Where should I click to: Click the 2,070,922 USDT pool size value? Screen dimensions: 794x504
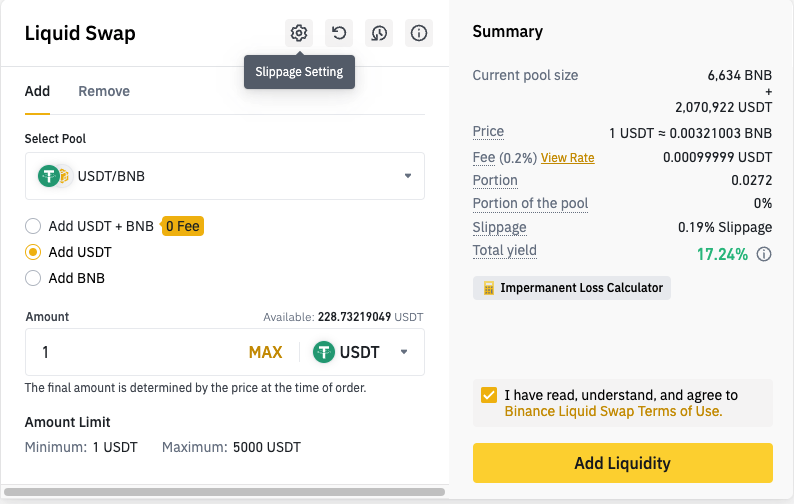[x=723, y=107]
